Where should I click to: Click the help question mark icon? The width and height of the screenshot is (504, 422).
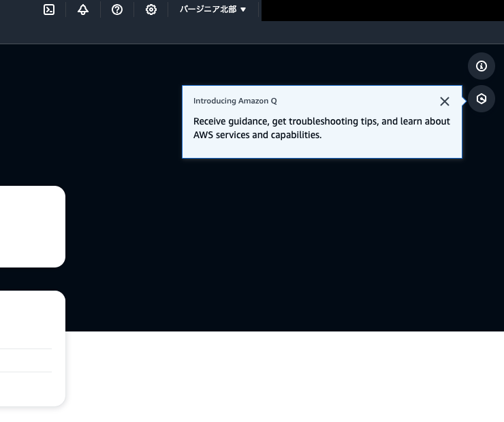[117, 10]
